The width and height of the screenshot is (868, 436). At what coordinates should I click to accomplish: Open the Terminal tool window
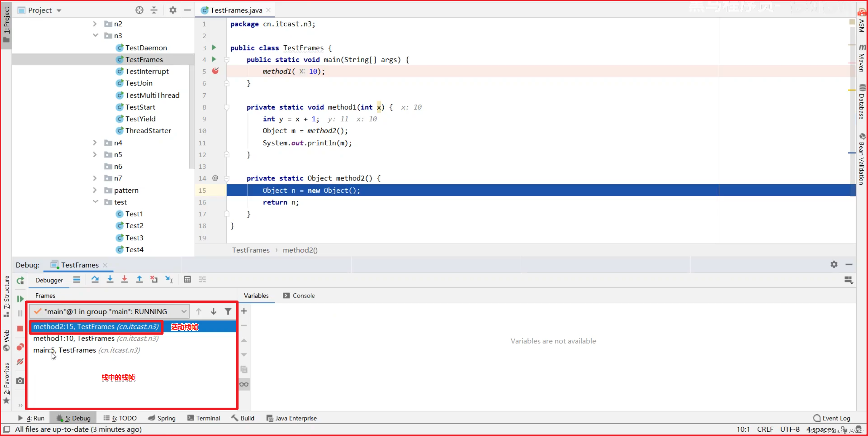click(x=204, y=418)
